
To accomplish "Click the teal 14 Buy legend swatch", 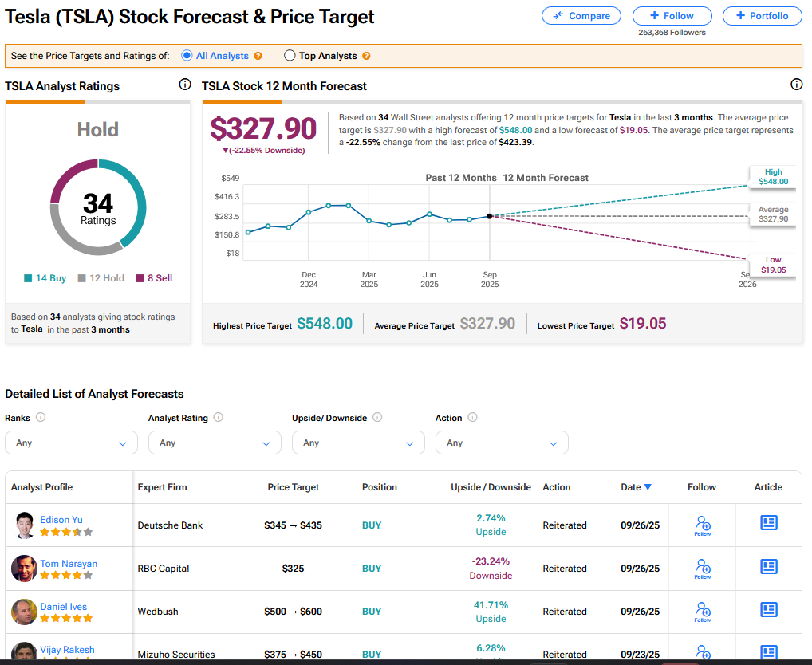I will click(28, 278).
